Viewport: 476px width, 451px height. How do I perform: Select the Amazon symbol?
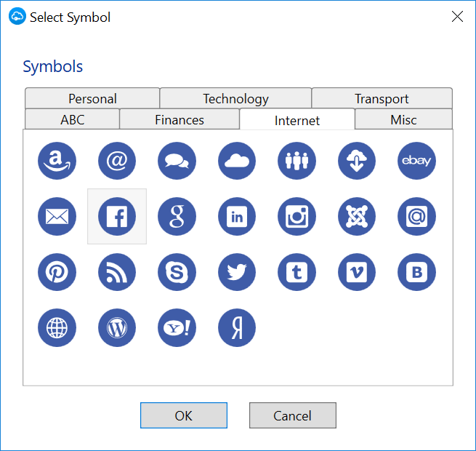click(x=57, y=161)
